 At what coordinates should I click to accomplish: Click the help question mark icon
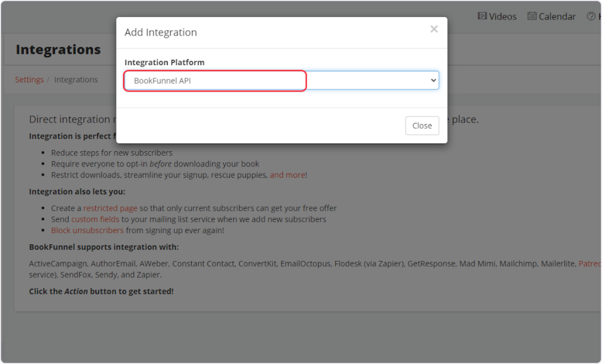tap(591, 16)
